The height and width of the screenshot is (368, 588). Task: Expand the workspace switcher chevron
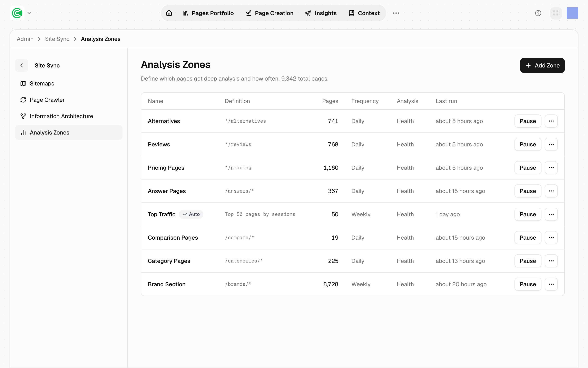click(x=29, y=13)
